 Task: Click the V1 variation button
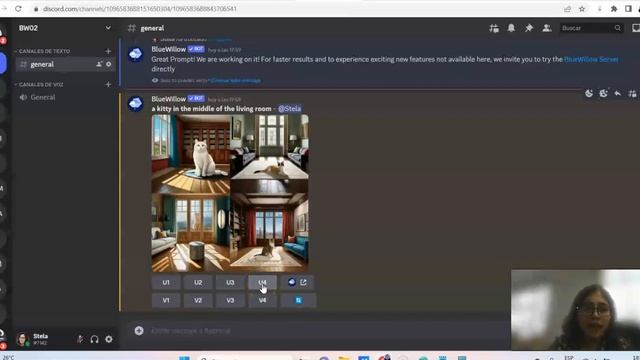(x=166, y=300)
